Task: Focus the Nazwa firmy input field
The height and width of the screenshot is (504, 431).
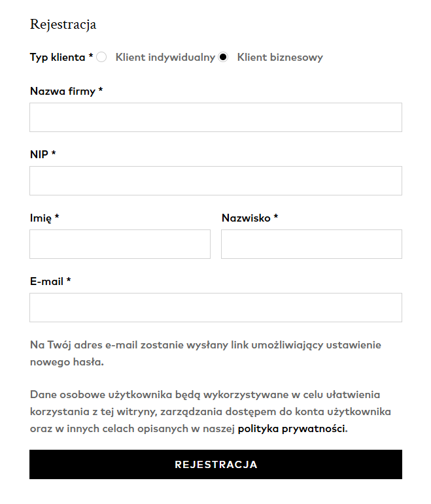Action: click(215, 117)
